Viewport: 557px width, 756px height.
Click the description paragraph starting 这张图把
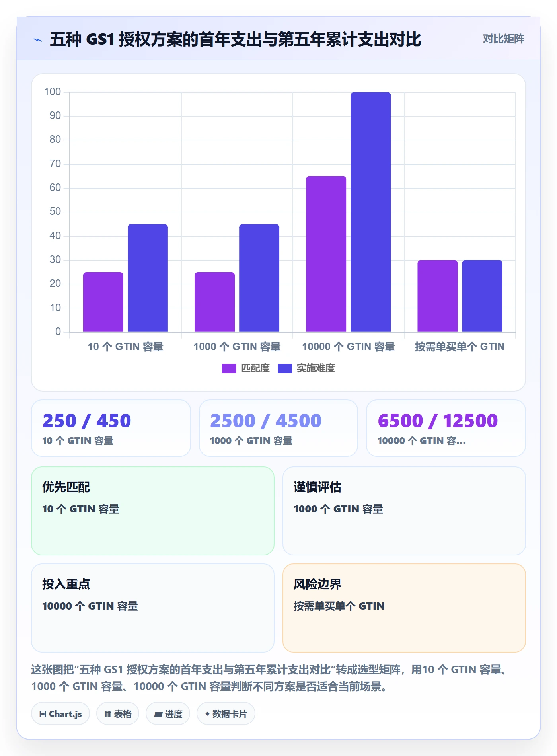[x=269, y=678]
